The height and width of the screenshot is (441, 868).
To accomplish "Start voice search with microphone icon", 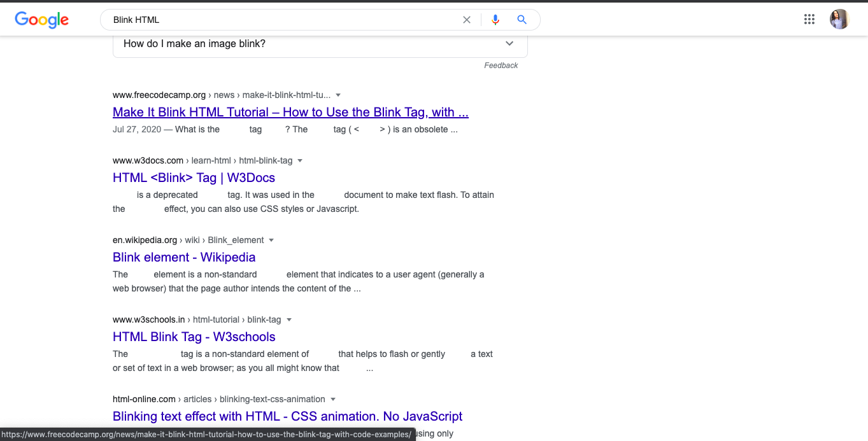I will (495, 20).
